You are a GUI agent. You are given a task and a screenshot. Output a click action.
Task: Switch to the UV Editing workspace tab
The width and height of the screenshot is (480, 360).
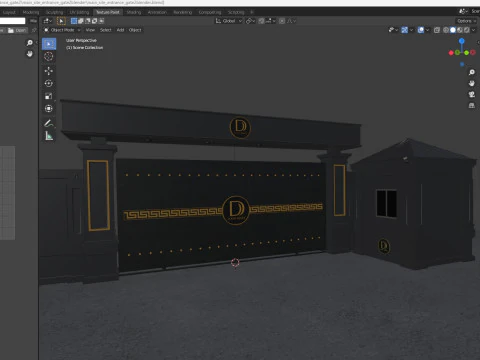79,12
